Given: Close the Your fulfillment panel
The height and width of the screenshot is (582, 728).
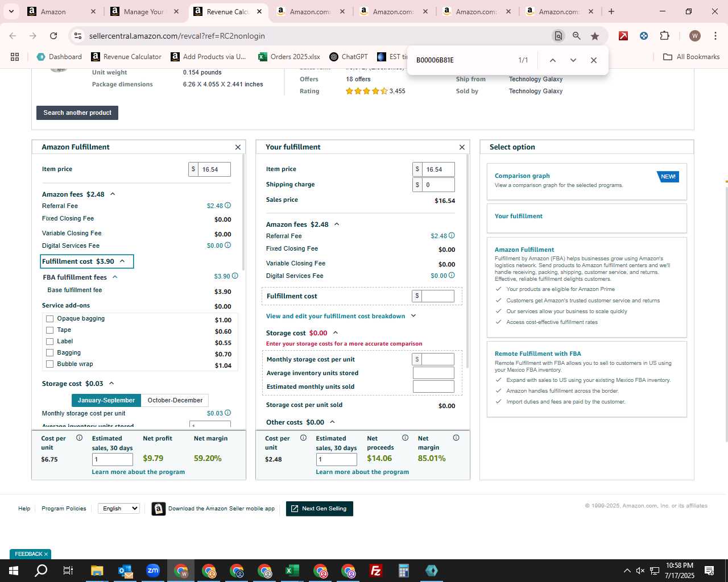Looking at the screenshot, I should click(x=462, y=147).
